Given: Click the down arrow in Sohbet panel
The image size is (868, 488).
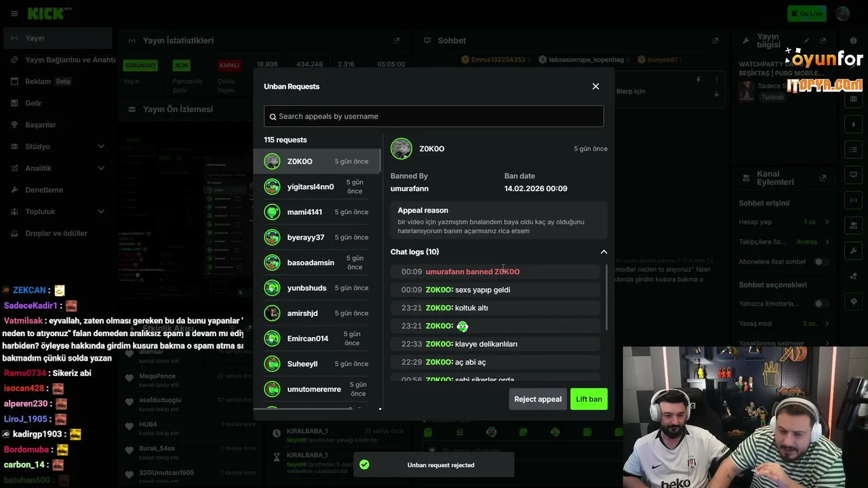Looking at the screenshot, I should pyautogui.click(x=716, y=94).
